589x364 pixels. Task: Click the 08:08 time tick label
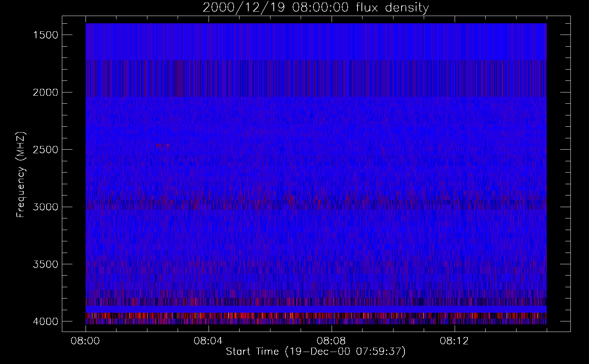coord(331,341)
